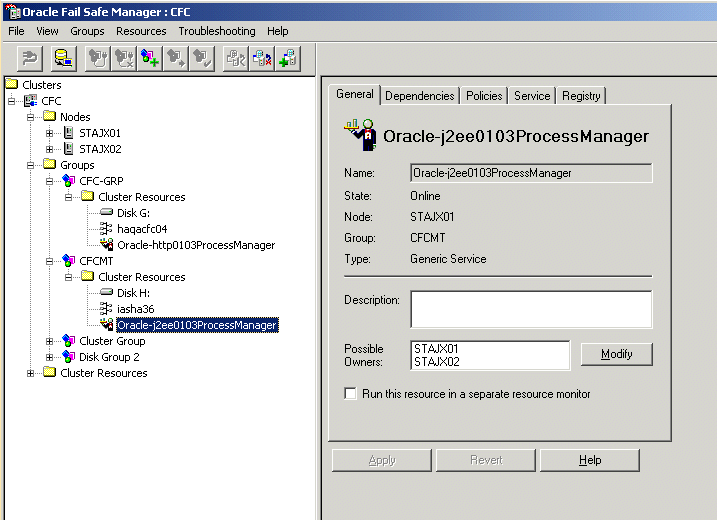This screenshot has width=717, height=520.
Task: Click the Apply button
Action: (x=382, y=460)
